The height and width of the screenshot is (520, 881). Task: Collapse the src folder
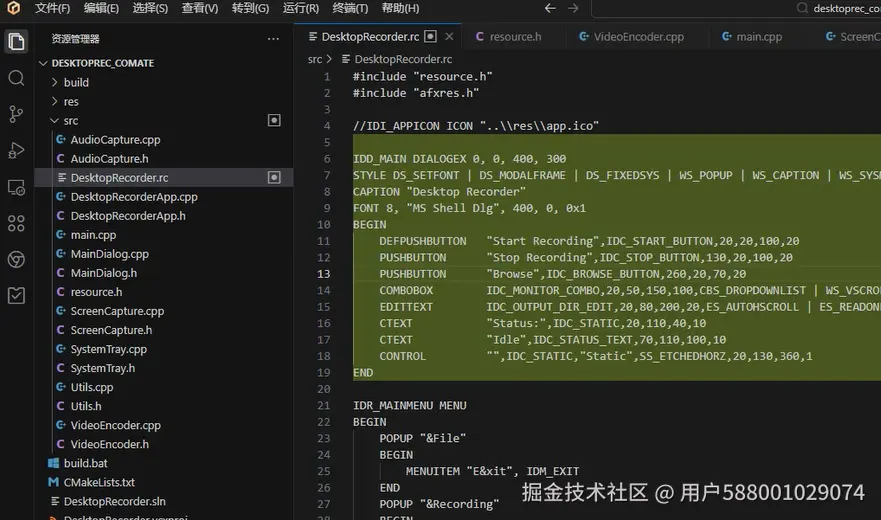click(x=70, y=120)
